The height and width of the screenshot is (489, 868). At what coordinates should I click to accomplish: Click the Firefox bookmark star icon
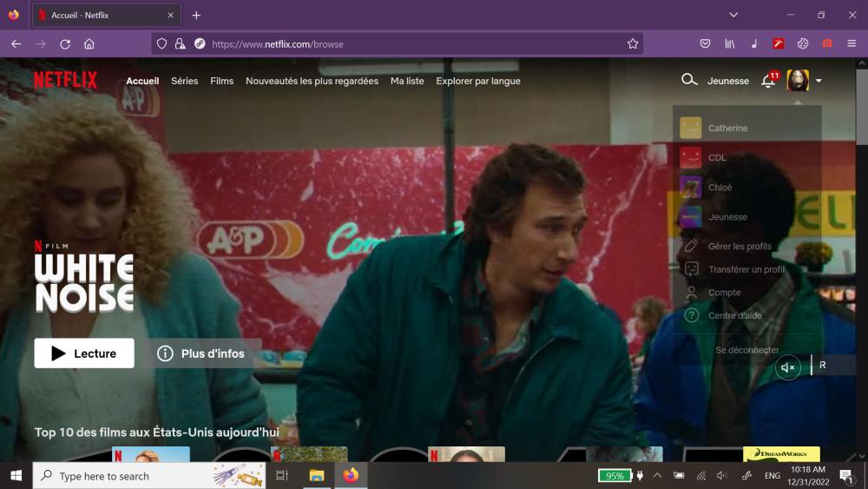(633, 43)
